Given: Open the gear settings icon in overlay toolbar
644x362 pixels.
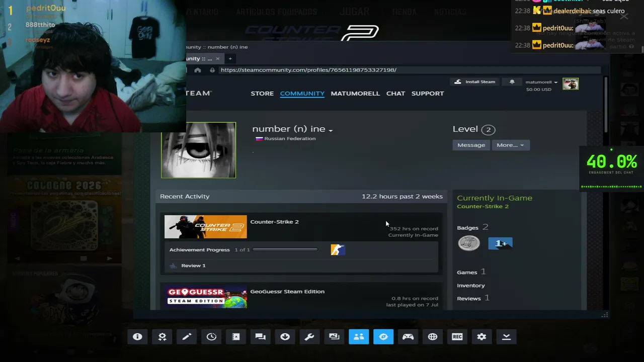Looking at the screenshot, I should tap(481, 337).
